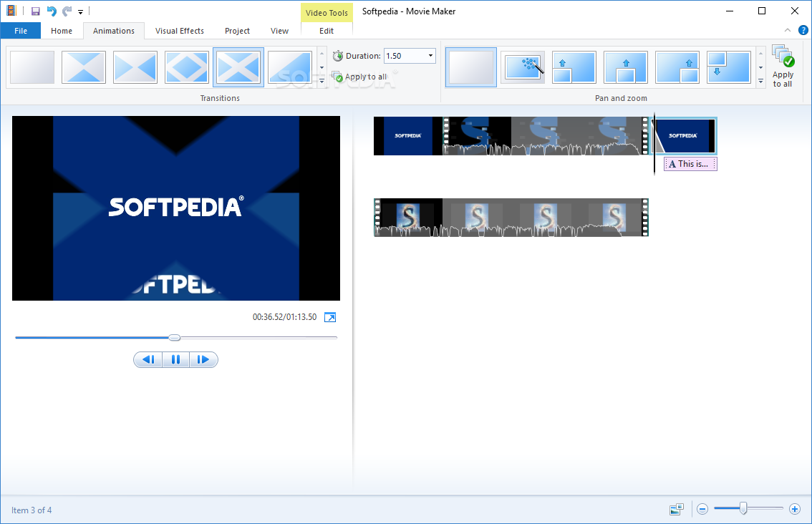Select the None pan and zoom option

[471, 67]
